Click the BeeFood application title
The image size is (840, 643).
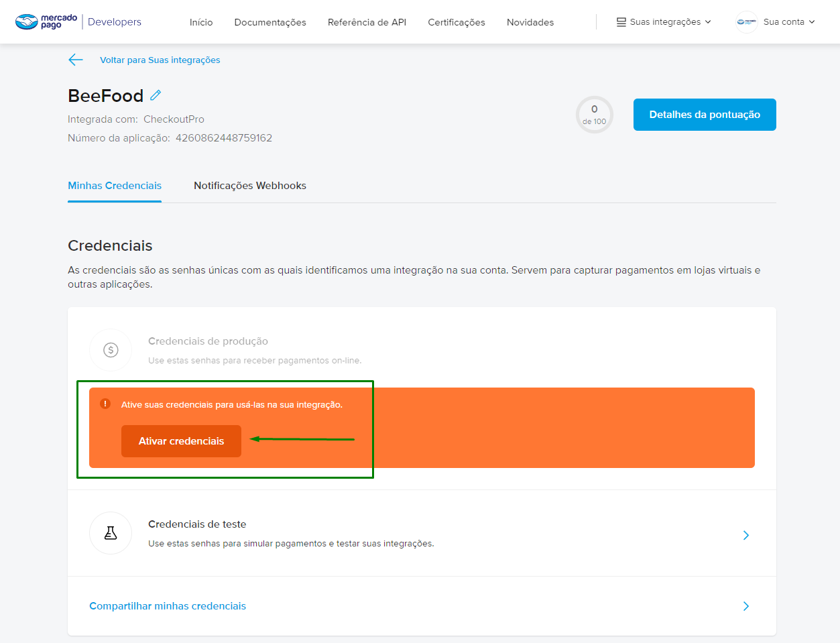coord(106,96)
